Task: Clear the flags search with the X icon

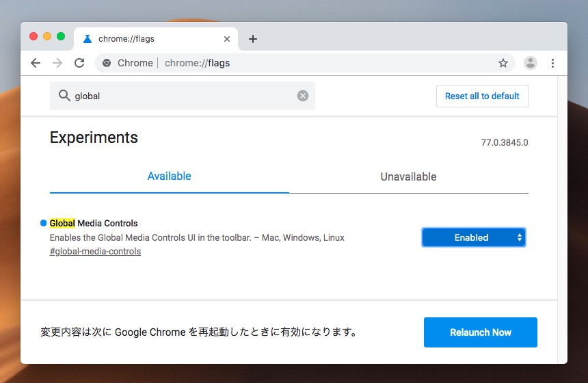Action: point(303,96)
